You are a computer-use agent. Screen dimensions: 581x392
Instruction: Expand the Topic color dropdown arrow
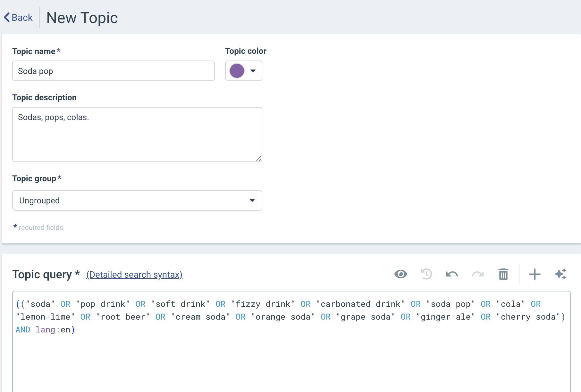pyautogui.click(x=253, y=71)
